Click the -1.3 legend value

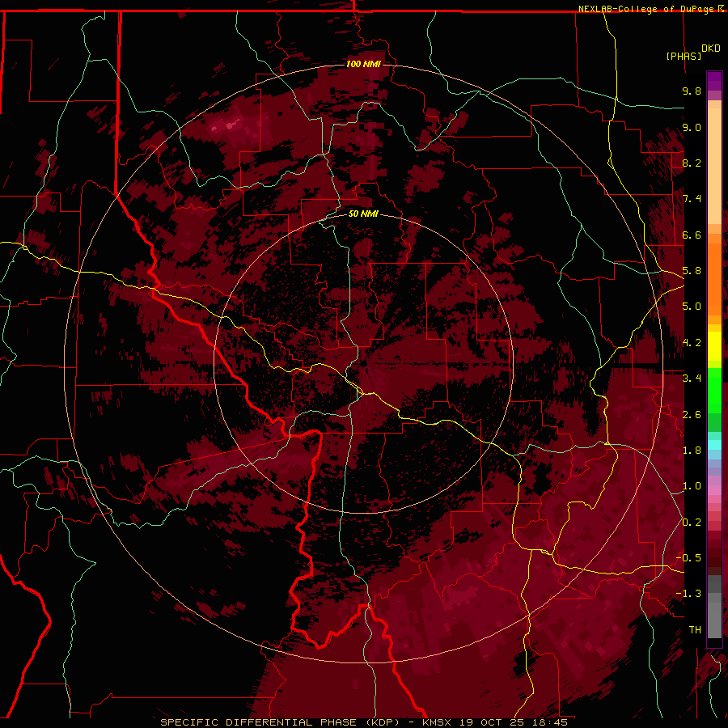pyautogui.click(x=688, y=594)
